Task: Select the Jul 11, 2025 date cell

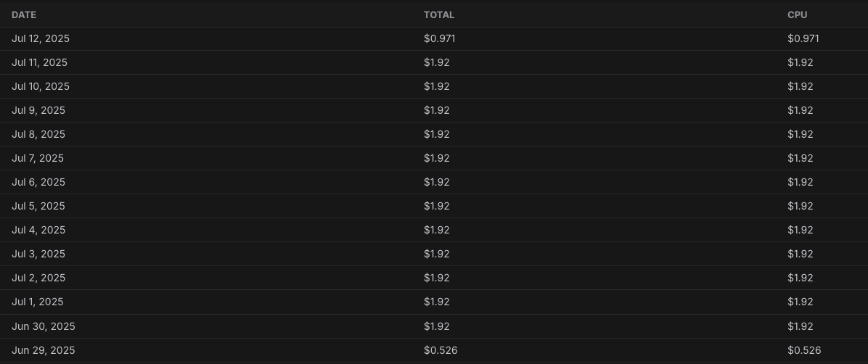Action: coord(39,62)
